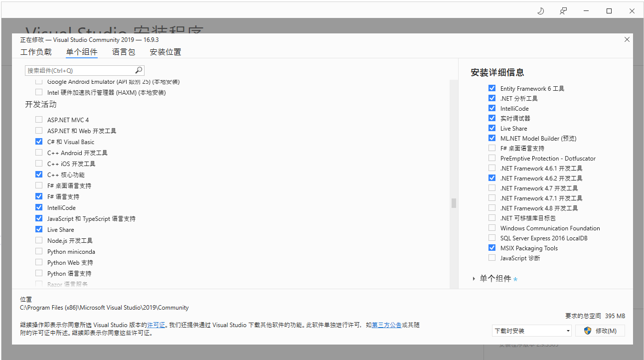Uncheck Live Share in component list

39,229
